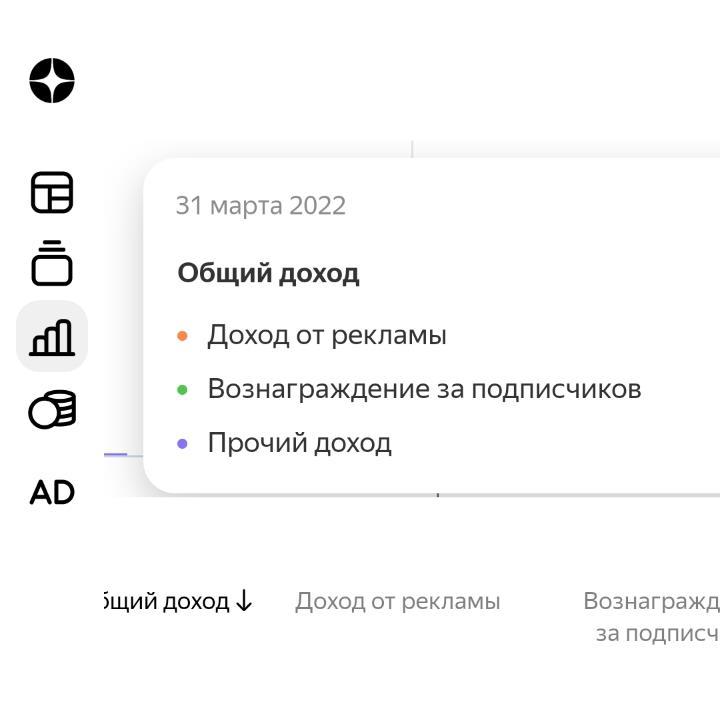This screenshot has width=720, height=719.
Task: Click the bold Общий доход tooltip heading
Action: tap(268, 273)
